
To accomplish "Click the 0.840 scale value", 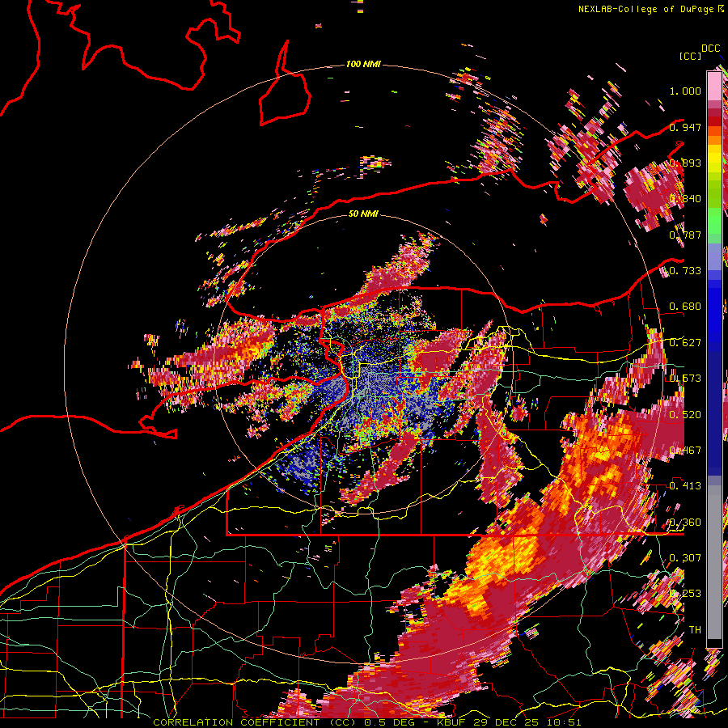I will pyautogui.click(x=685, y=199).
